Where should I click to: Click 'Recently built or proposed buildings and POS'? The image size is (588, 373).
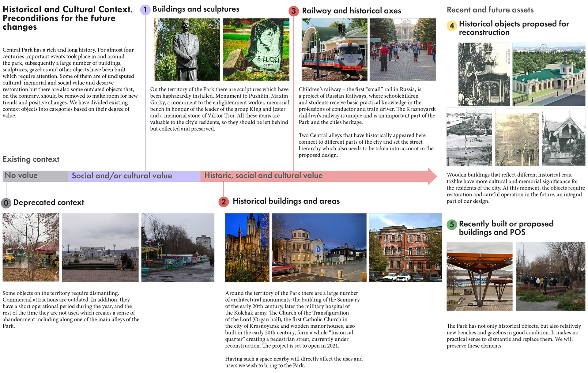coord(506,228)
